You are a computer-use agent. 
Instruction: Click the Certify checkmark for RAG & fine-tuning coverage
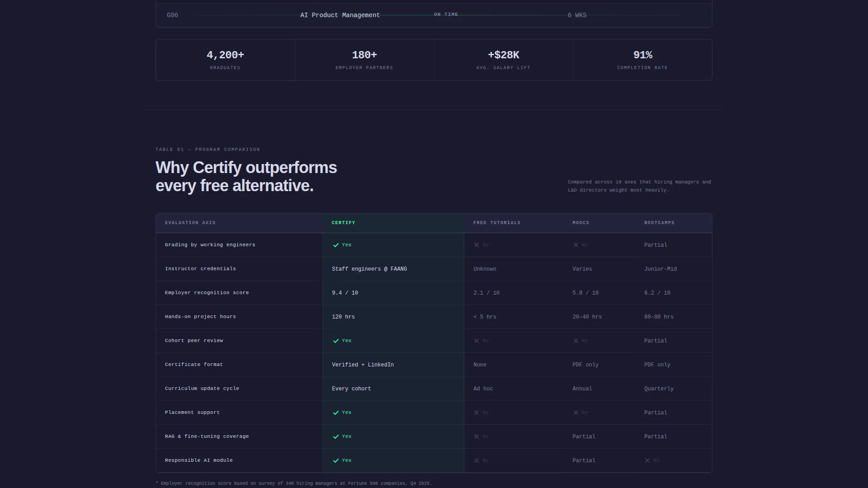click(x=336, y=436)
